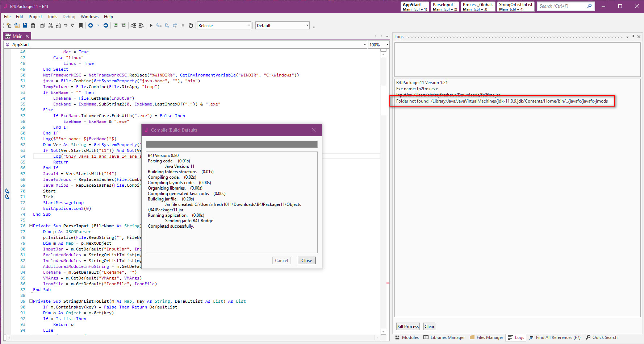Open the Edit menu
This screenshot has width=644, height=344.
click(x=20, y=17)
